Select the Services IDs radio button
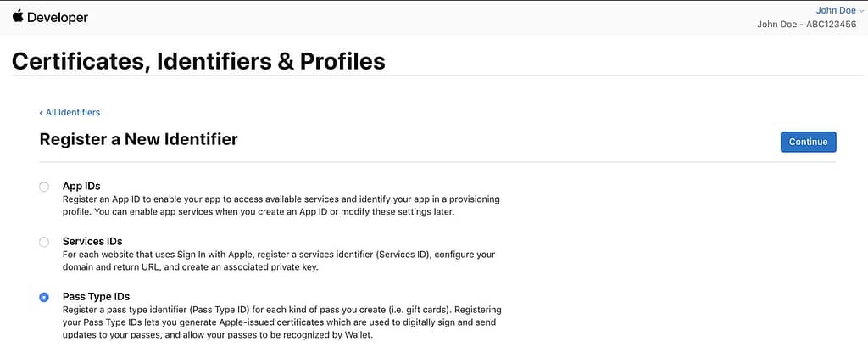 [x=44, y=243]
